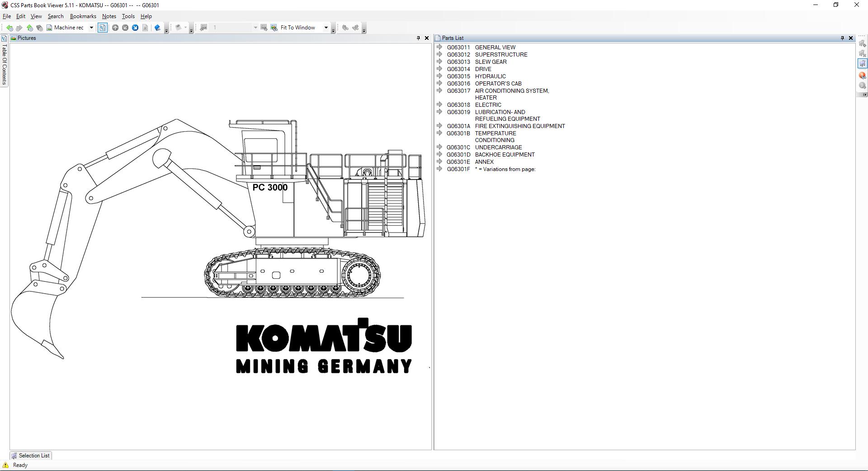Select the green go-up level arrow

[30, 28]
